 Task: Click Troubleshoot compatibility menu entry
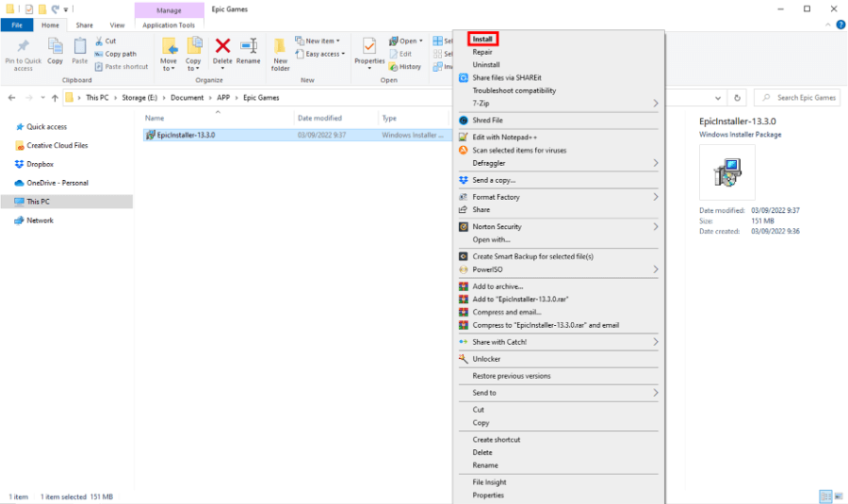tap(514, 90)
